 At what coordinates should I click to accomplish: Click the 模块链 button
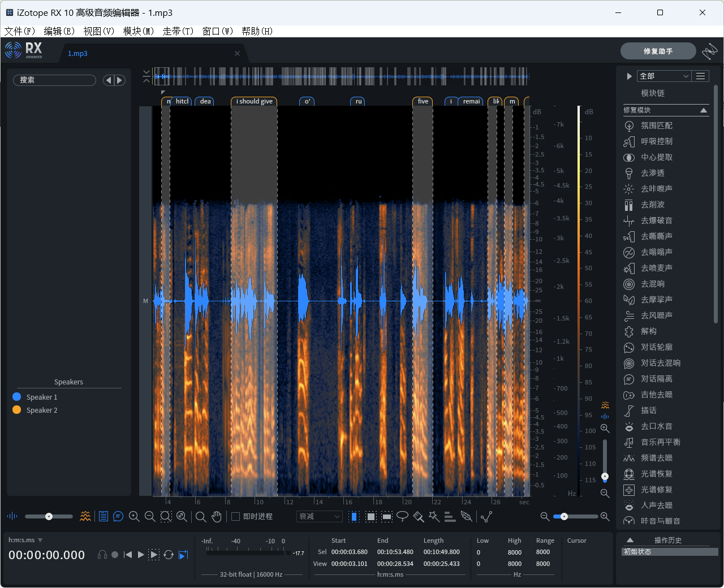[x=653, y=93]
